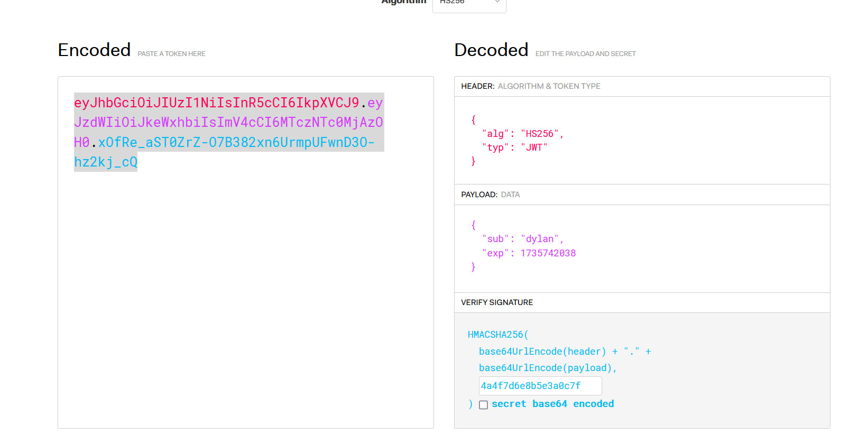
Task: Click the "secret base64 encoded" label text
Action: pos(552,404)
